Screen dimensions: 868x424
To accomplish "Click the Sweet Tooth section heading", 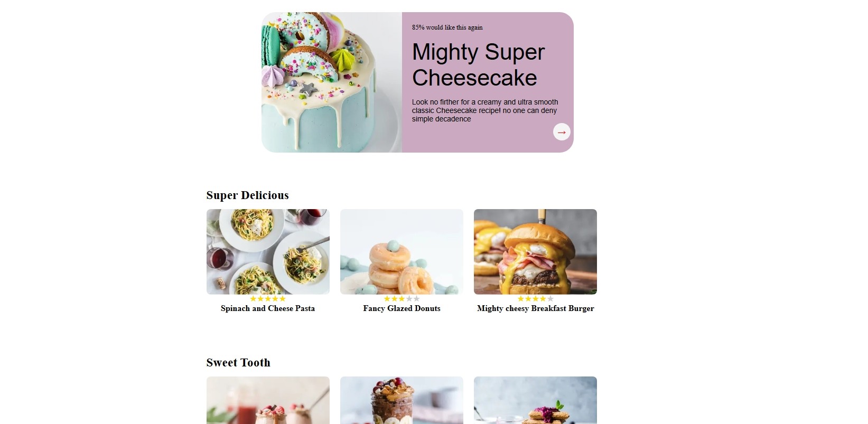I will click(238, 363).
